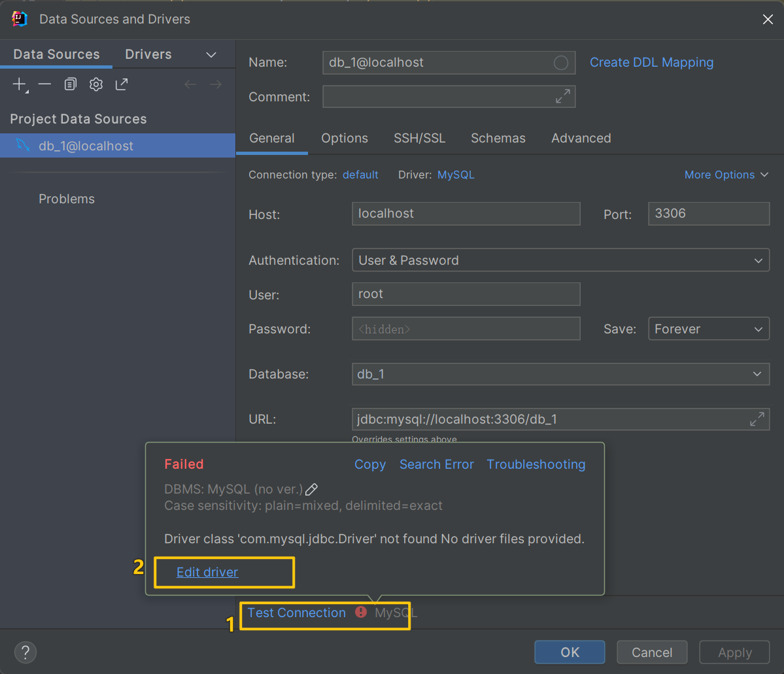Select the General tab
This screenshot has width=784, height=674.
271,138
